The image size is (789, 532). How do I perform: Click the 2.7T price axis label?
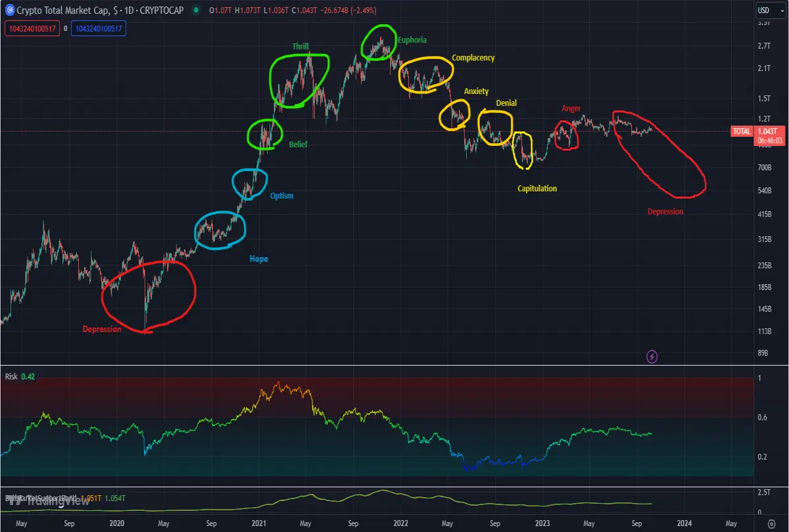pos(764,45)
